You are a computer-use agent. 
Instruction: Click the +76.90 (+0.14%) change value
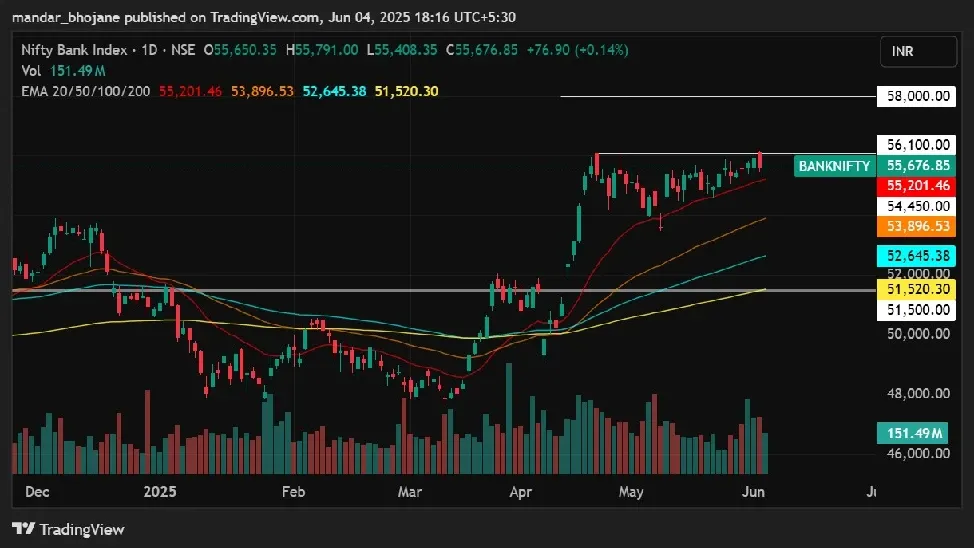(x=578, y=50)
